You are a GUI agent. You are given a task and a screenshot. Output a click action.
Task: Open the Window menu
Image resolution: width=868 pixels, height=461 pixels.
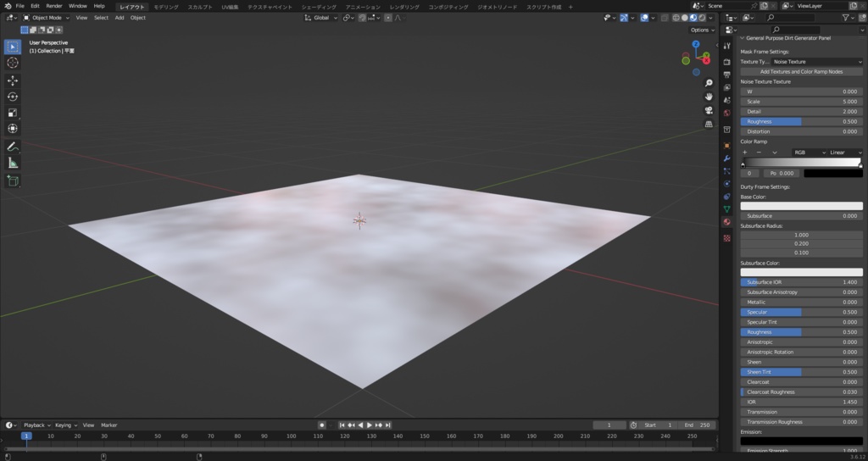pyautogui.click(x=77, y=6)
